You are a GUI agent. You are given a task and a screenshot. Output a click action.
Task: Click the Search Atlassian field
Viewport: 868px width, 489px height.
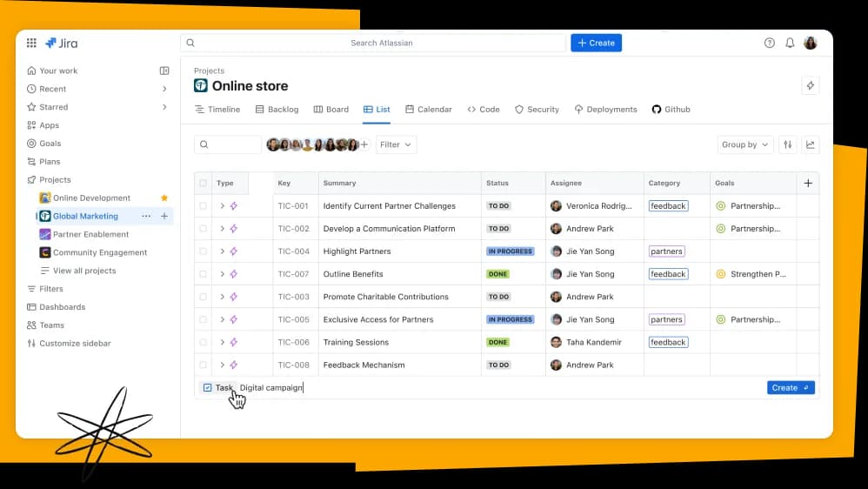[x=373, y=43]
